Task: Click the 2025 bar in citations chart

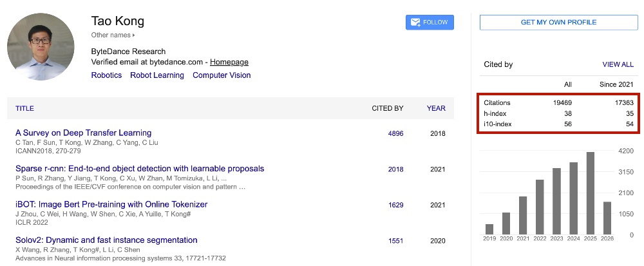Action: [590, 193]
